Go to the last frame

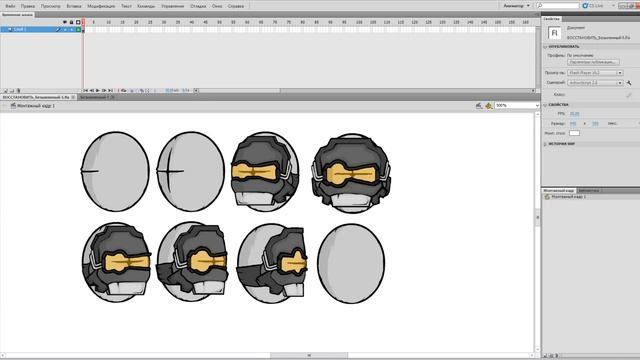click(110, 91)
